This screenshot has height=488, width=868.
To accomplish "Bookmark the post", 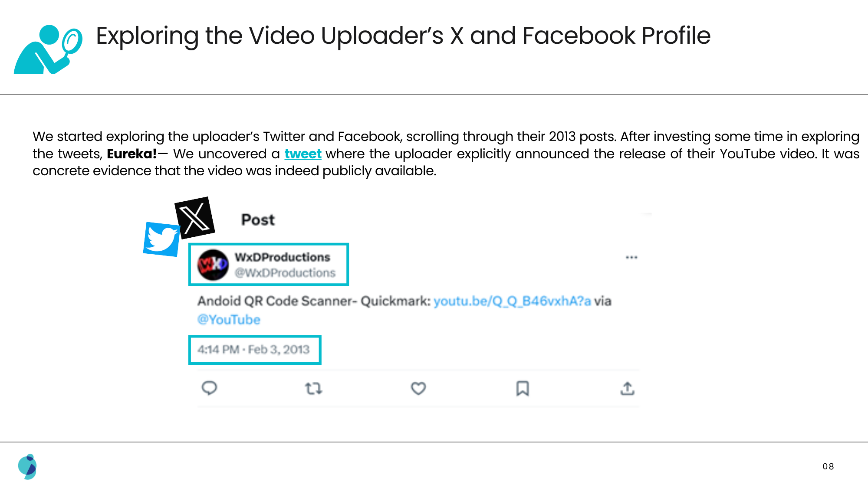I will [523, 388].
